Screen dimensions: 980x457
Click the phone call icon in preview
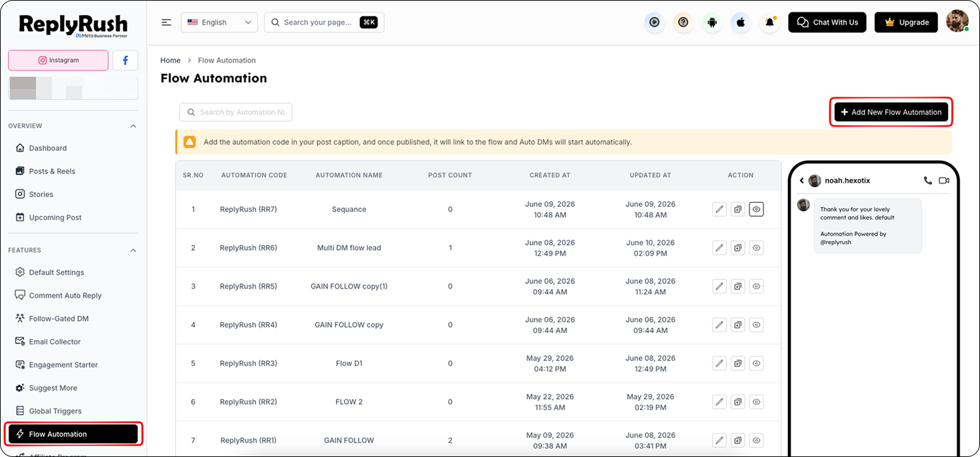928,180
